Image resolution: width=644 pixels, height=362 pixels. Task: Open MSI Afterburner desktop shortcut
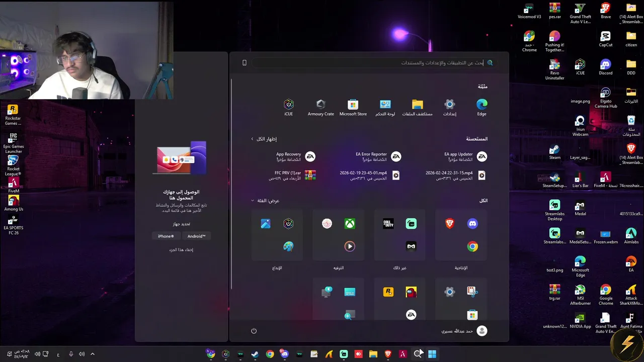coord(580,295)
